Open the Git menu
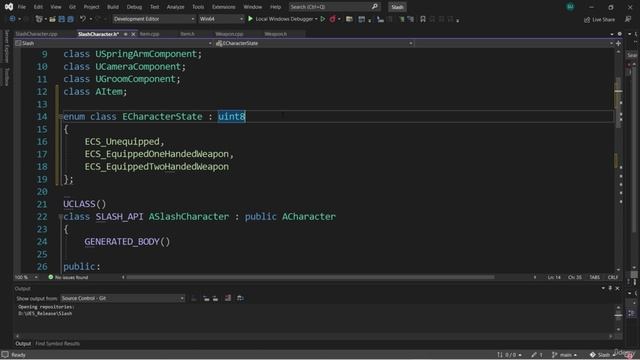Image resolution: width=640 pixels, height=360 pixels. (72, 7)
